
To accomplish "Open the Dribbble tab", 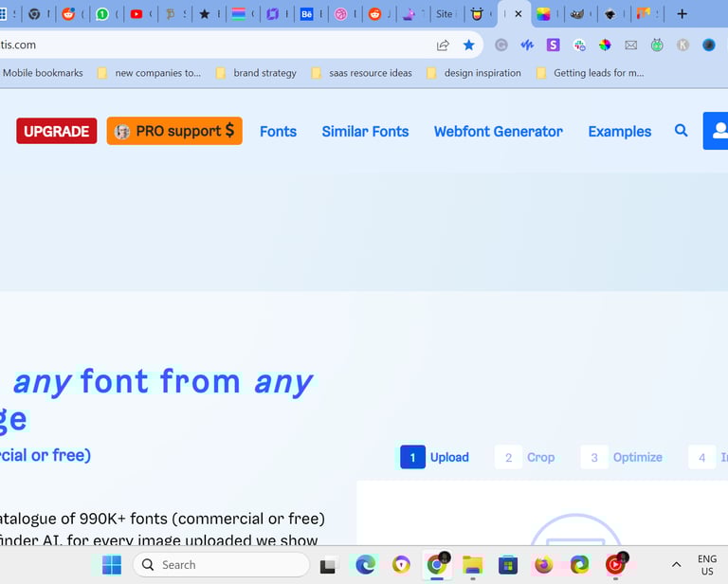I will tap(341, 14).
